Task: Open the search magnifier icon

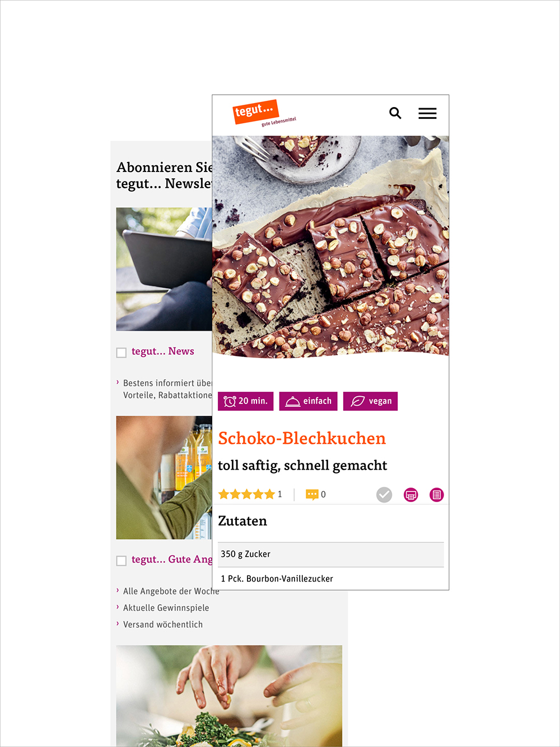Action: click(x=395, y=113)
